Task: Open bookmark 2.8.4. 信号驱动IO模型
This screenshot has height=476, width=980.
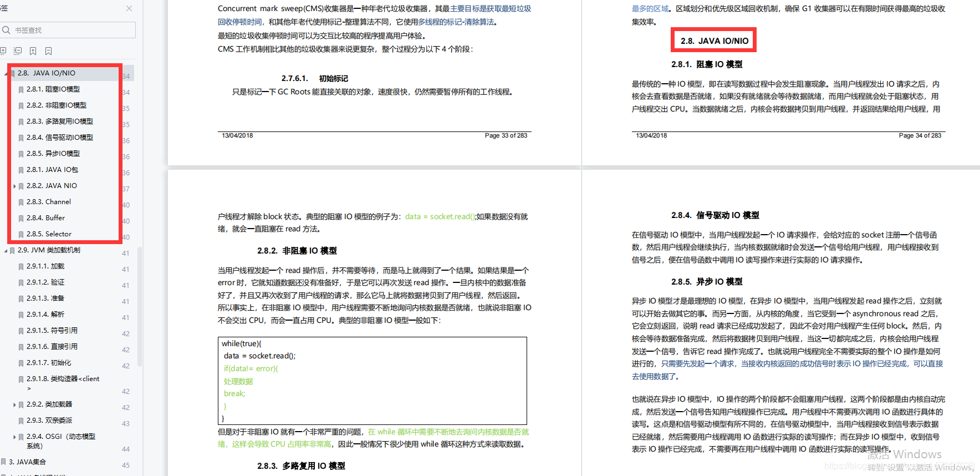Action: [60, 137]
